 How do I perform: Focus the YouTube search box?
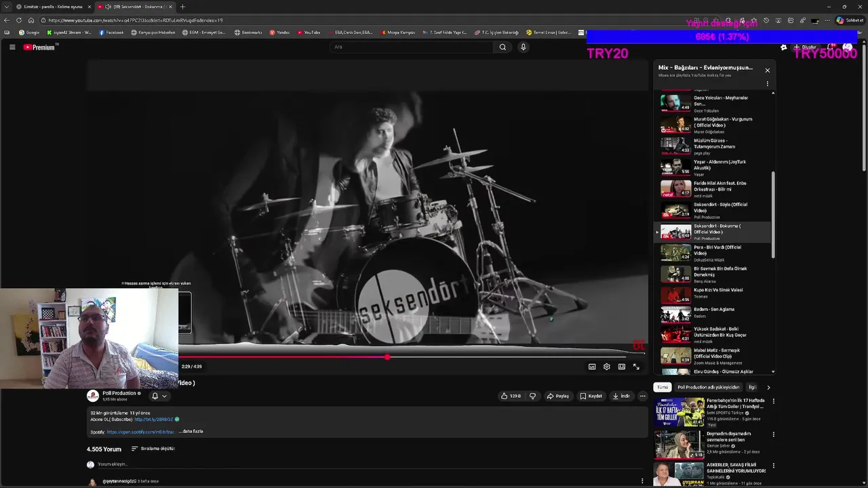(412, 47)
